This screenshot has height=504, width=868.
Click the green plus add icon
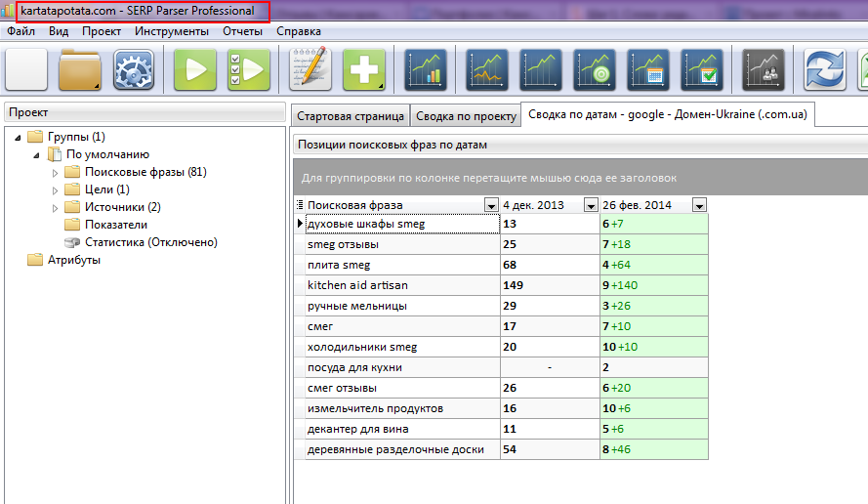(363, 69)
